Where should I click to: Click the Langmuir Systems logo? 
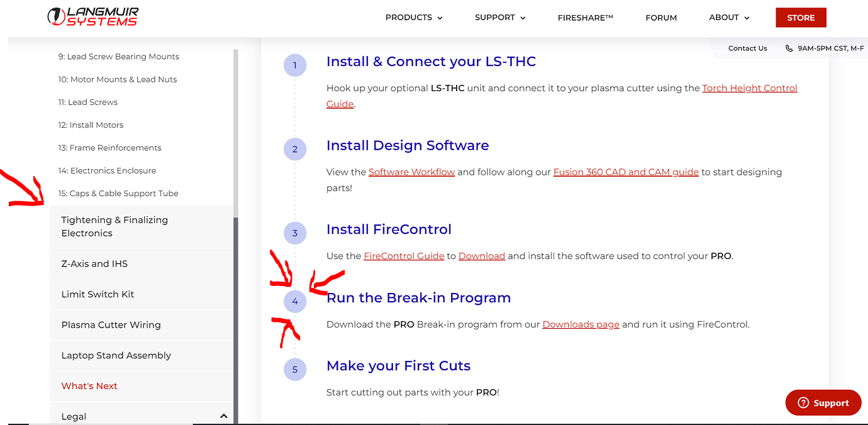(91, 17)
